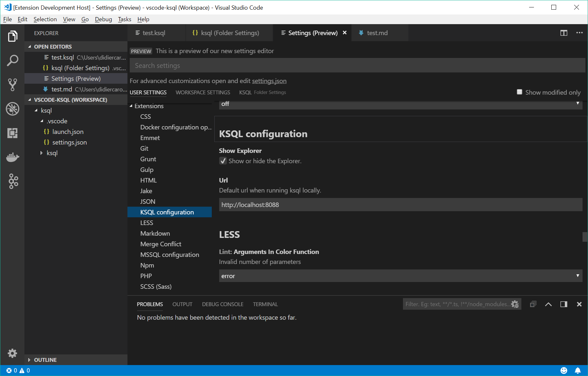Open the File menu
This screenshot has height=376, width=588.
[x=7, y=19]
